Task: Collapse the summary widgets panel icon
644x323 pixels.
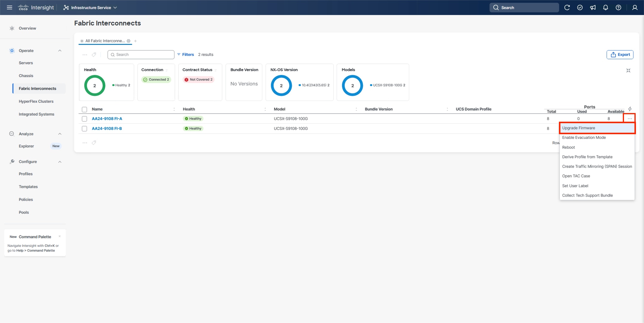Action: [x=628, y=71]
